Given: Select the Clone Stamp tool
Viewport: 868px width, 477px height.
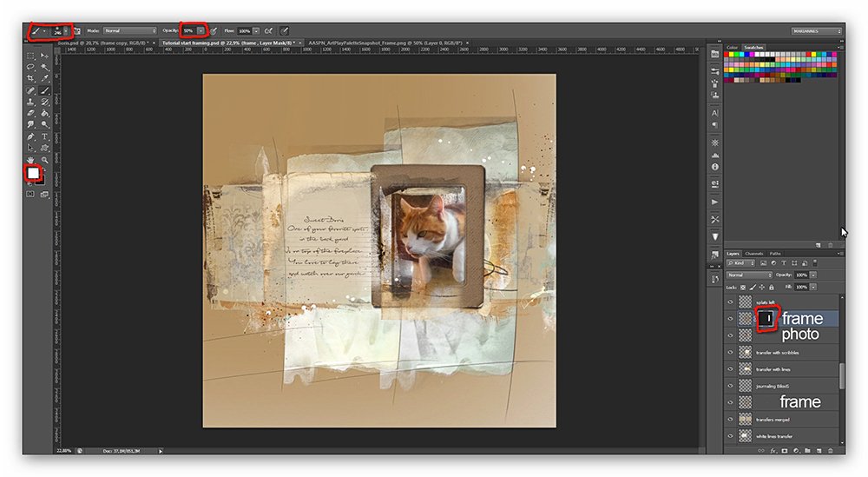Looking at the screenshot, I should [30, 102].
